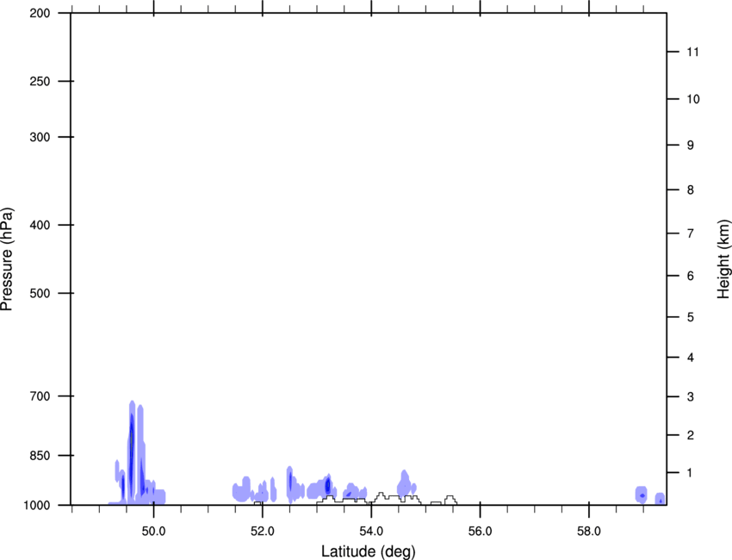This screenshot has width=732, height=560.
Task: Click the 850 pressure tick label
Action: pyautogui.click(x=40, y=456)
